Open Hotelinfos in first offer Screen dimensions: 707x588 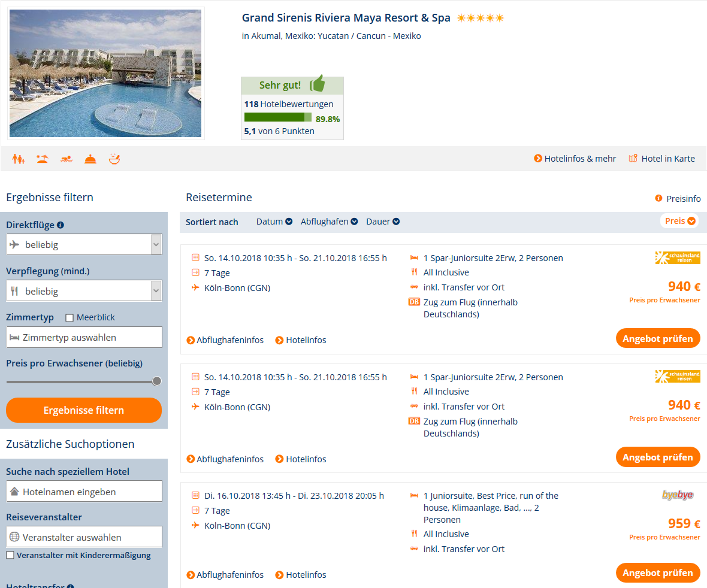pyautogui.click(x=301, y=340)
